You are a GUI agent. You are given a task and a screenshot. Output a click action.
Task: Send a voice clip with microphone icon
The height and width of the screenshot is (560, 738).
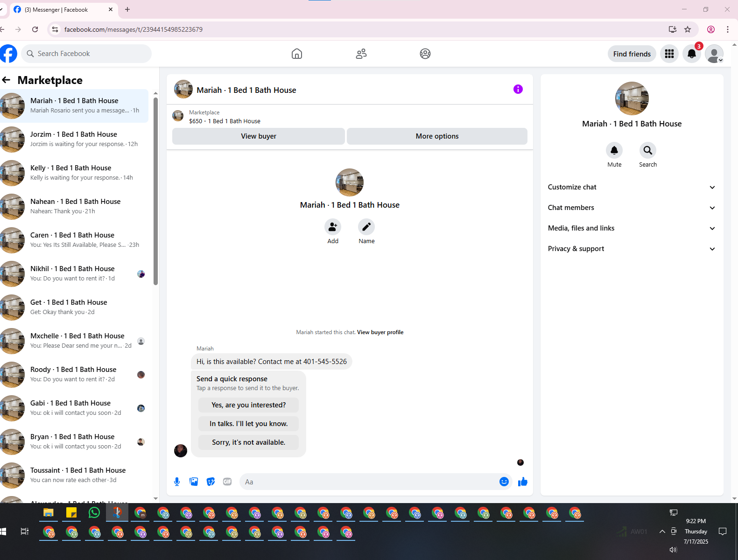tap(177, 482)
